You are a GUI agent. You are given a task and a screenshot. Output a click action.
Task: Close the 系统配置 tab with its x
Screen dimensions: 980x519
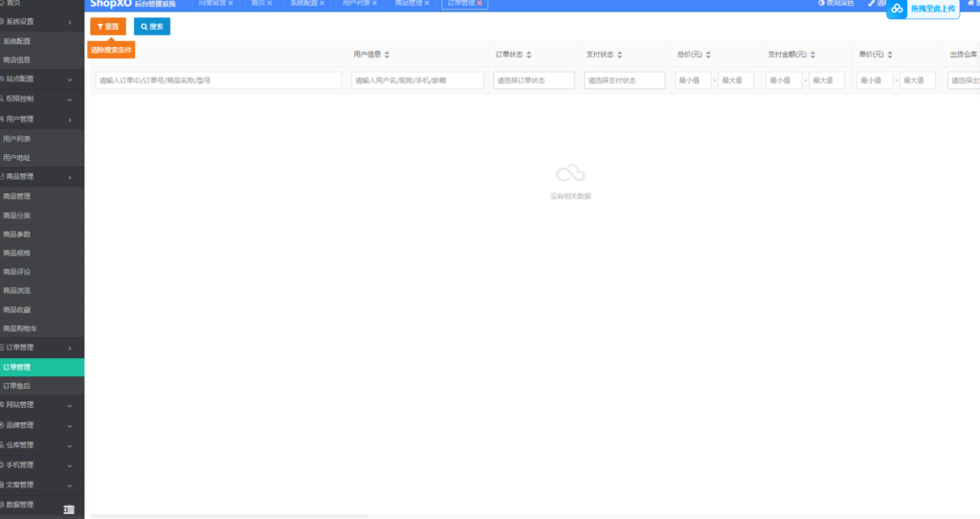click(x=322, y=3)
